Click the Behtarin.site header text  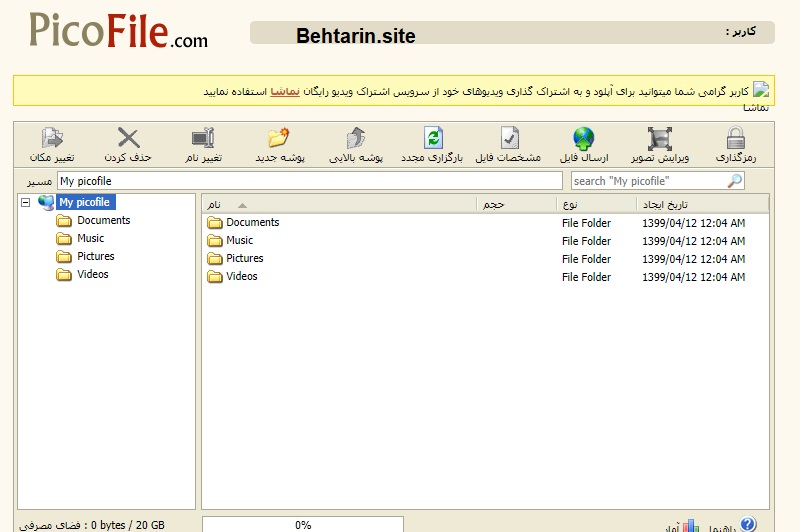(356, 36)
